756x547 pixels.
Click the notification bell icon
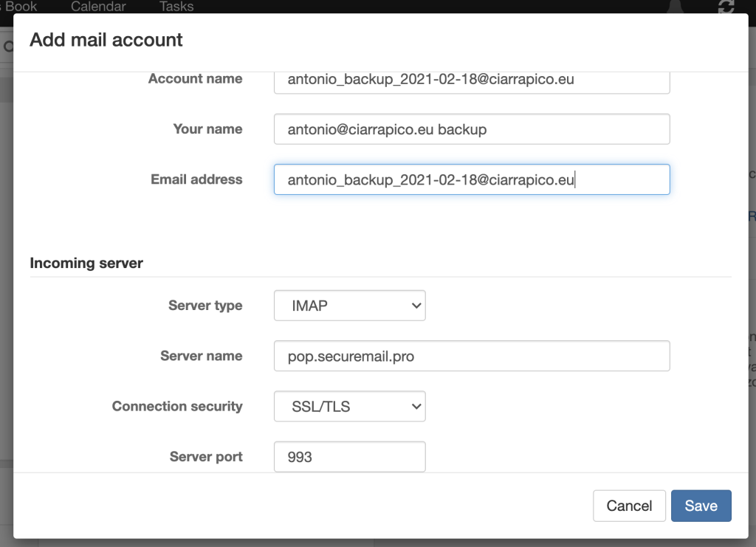coord(673,7)
